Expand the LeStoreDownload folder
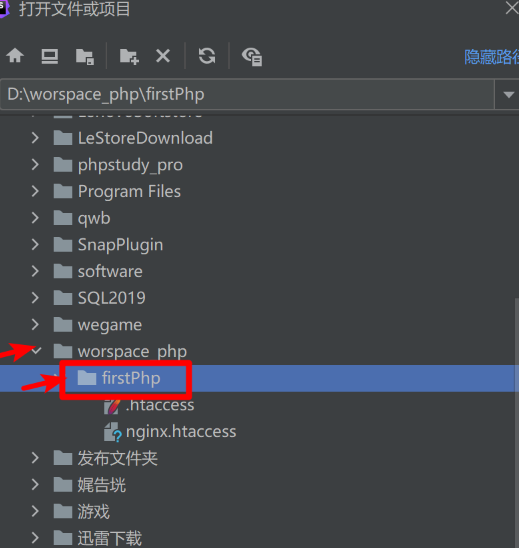 coord(35,138)
